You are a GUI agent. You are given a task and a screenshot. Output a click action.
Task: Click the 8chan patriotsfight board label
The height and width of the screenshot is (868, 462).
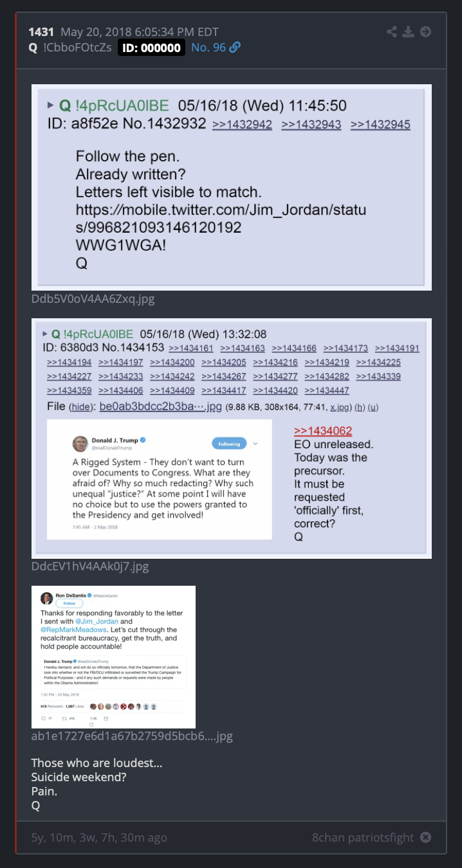363,837
